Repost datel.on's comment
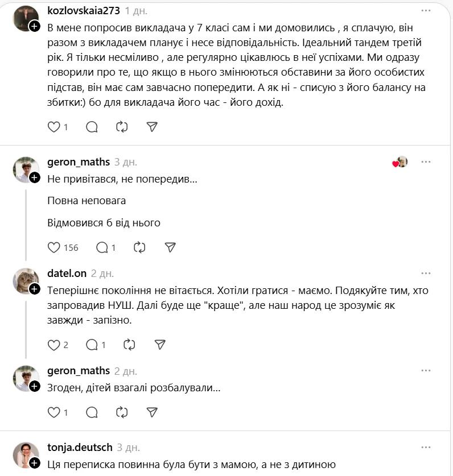The image size is (453, 476). pyautogui.click(x=130, y=345)
